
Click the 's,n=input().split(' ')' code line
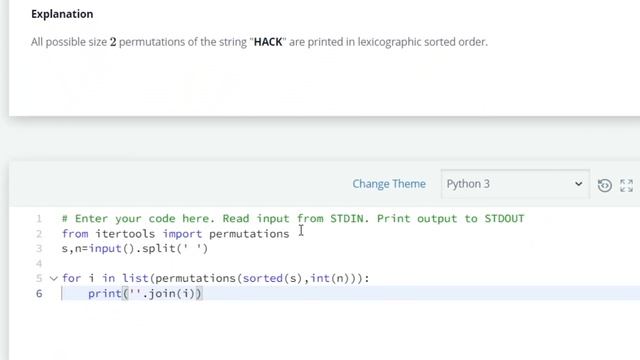[x=135, y=249]
